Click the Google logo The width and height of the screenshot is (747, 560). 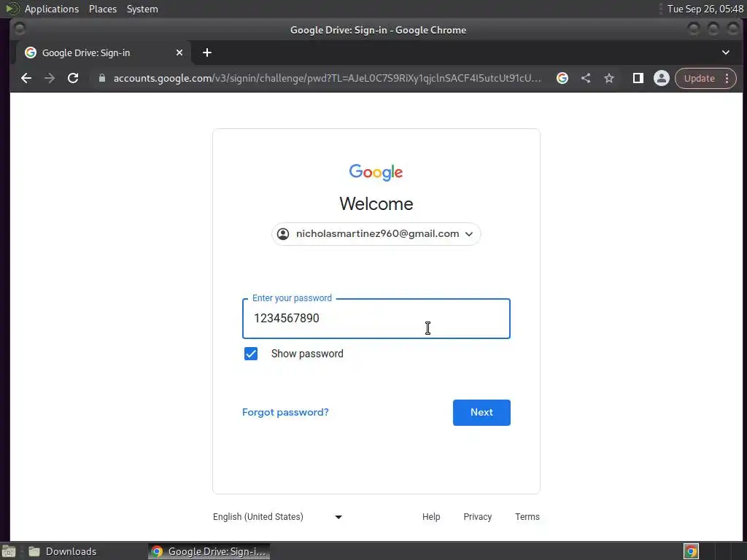tap(376, 172)
